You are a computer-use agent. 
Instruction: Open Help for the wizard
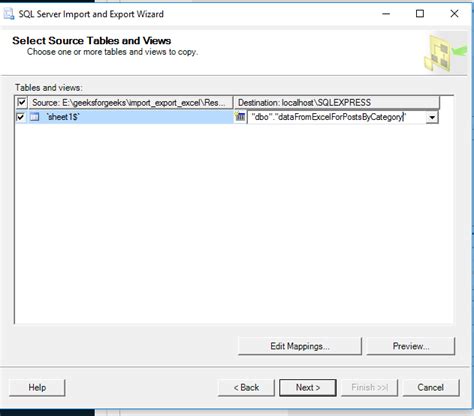click(x=37, y=388)
